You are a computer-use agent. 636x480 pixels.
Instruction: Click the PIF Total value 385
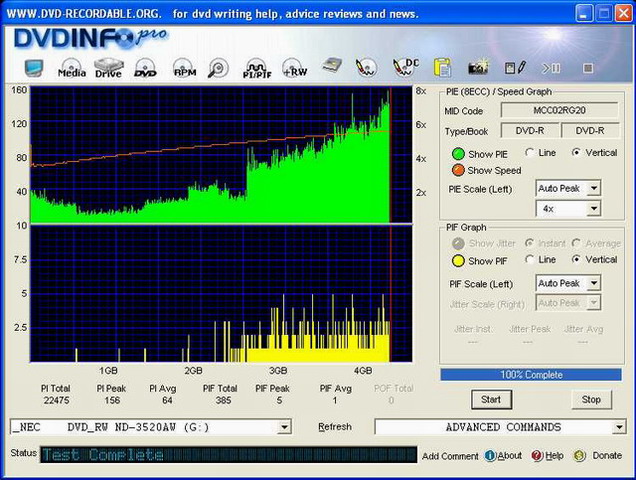pos(223,400)
